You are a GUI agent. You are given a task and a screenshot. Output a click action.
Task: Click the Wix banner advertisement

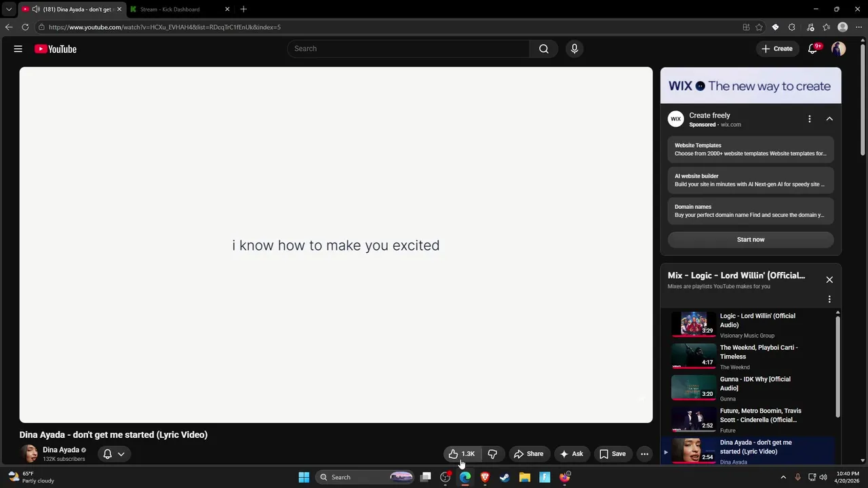(x=751, y=86)
